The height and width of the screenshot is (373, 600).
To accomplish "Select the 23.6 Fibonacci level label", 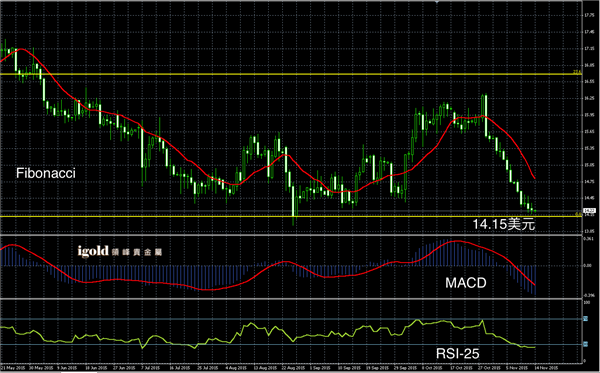I will pos(577,72).
